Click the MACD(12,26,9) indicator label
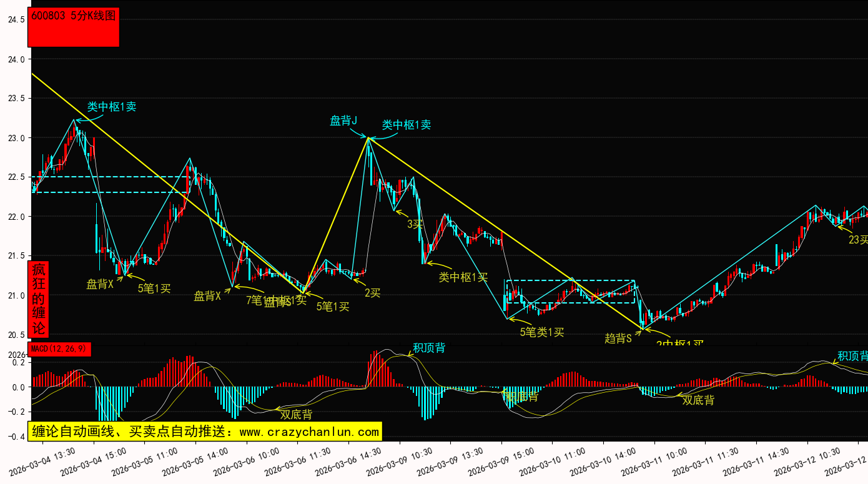Viewport: 868px width, 484px height. [59, 348]
